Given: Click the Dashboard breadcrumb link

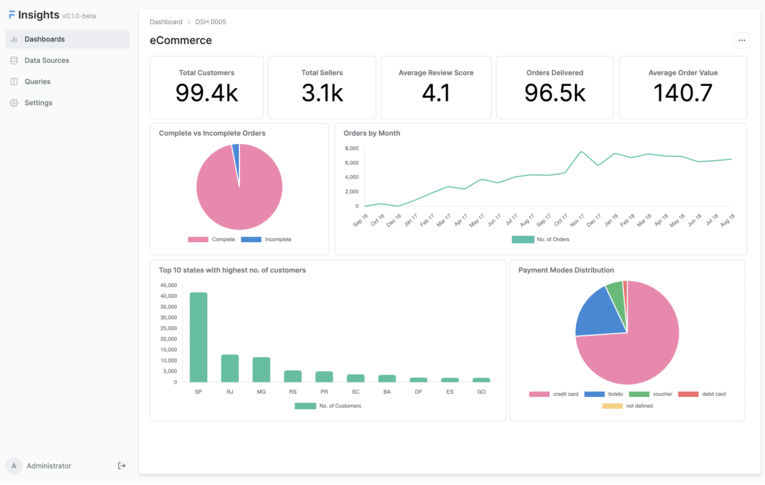Looking at the screenshot, I should coord(166,21).
